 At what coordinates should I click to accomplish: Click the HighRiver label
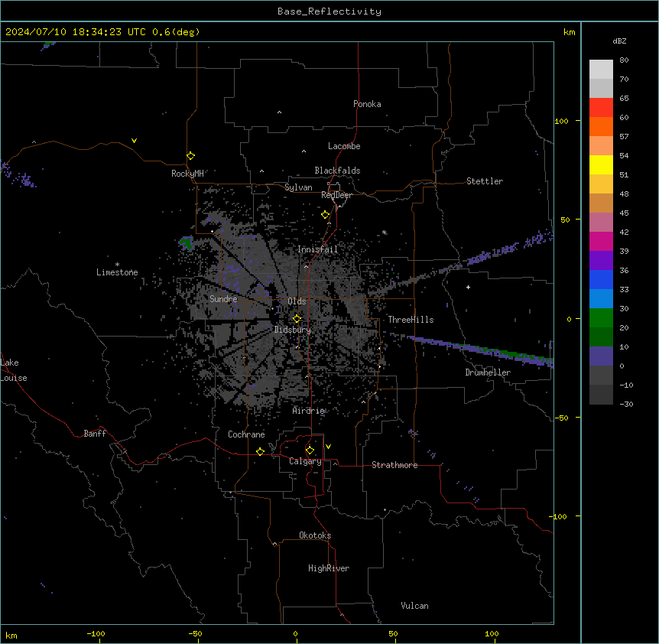click(329, 568)
